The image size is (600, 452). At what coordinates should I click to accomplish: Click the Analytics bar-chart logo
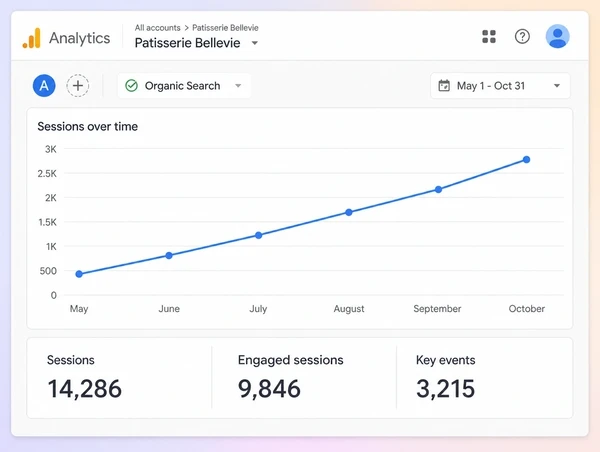coord(31,38)
